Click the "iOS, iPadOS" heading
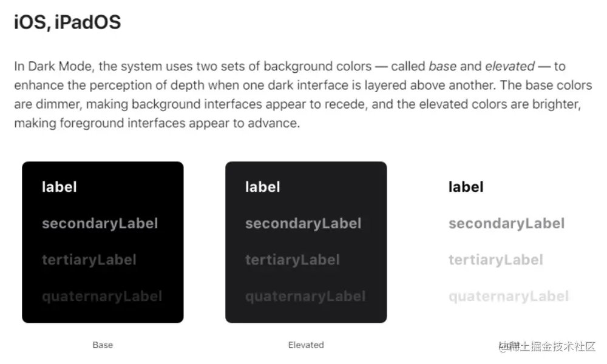Screen dimensions: 607x364 [x=67, y=23]
